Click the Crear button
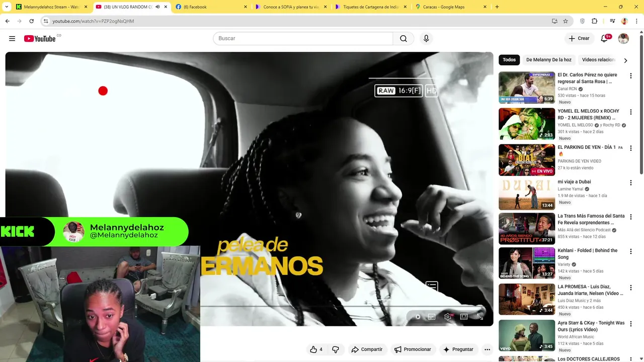The image size is (644, 362). pyautogui.click(x=579, y=39)
